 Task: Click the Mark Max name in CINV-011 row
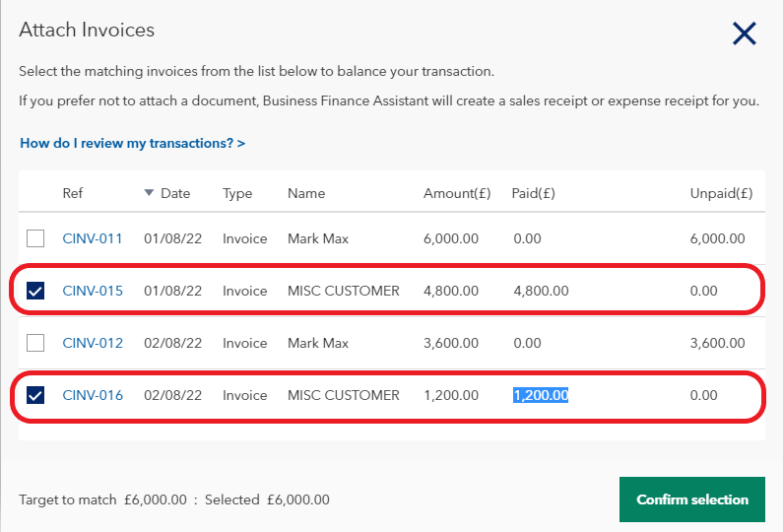point(318,238)
